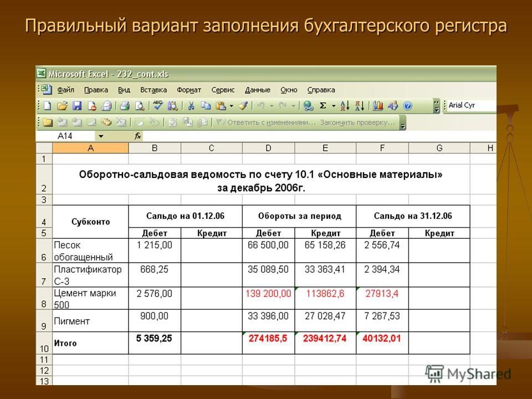Sort ascending with A-Я icon
The width and height of the screenshot is (532, 399).
pyautogui.click(x=345, y=106)
